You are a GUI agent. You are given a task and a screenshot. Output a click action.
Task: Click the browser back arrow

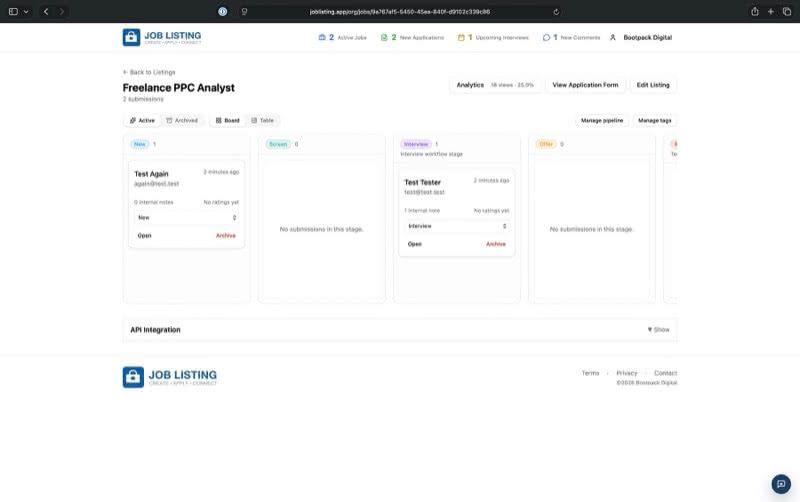click(x=46, y=11)
